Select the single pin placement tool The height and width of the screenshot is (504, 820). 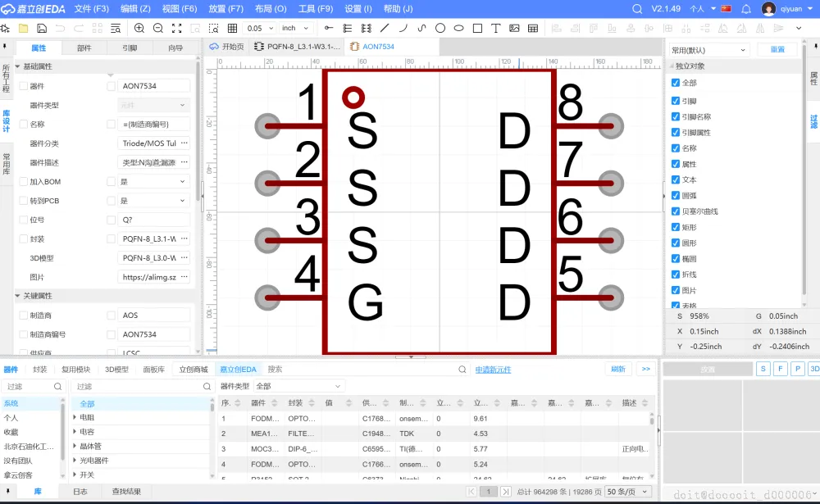tap(330, 28)
